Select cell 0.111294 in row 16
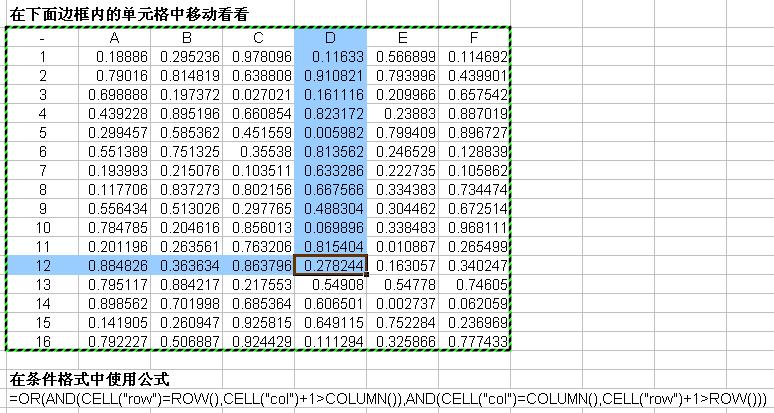774x413 pixels. coord(331,341)
